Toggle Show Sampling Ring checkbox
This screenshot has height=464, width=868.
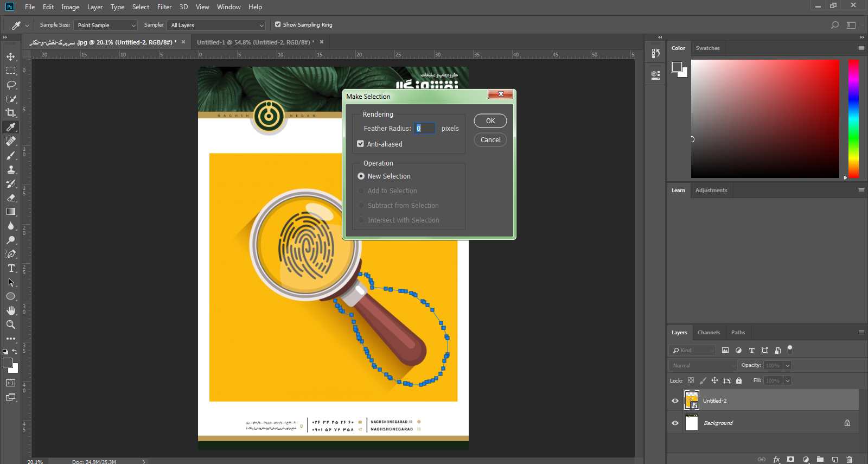278,24
